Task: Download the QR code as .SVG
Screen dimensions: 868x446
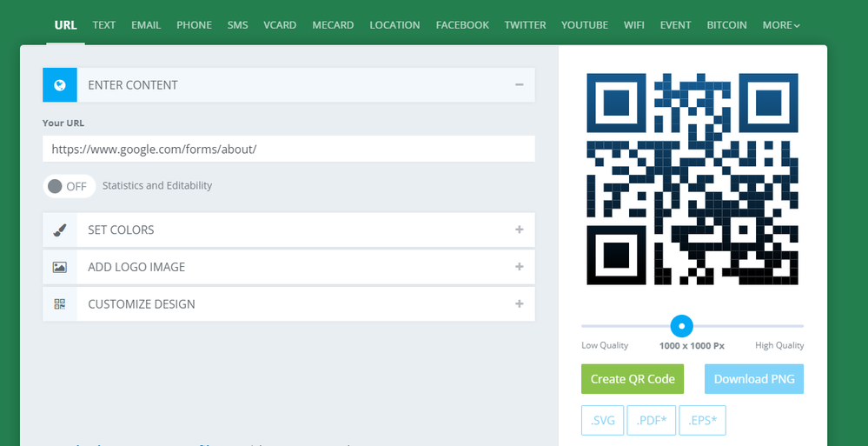Action: click(602, 421)
